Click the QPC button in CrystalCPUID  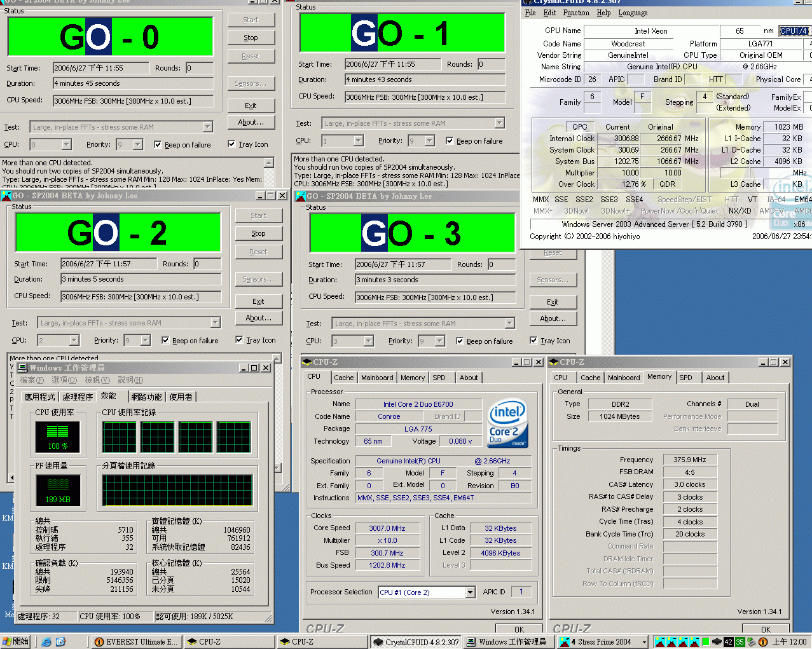pyautogui.click(x=579, y=126)
